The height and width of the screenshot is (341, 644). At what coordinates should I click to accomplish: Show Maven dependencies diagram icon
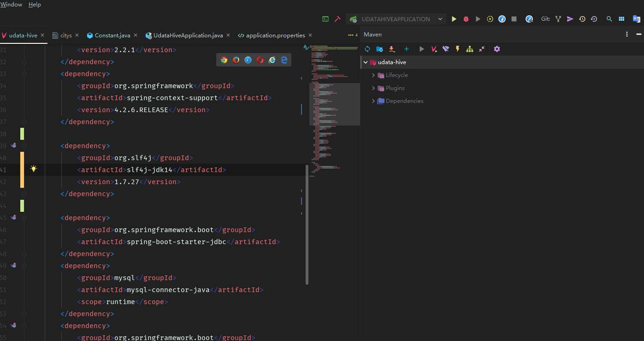pyautogui.click(x=470, y=49)
